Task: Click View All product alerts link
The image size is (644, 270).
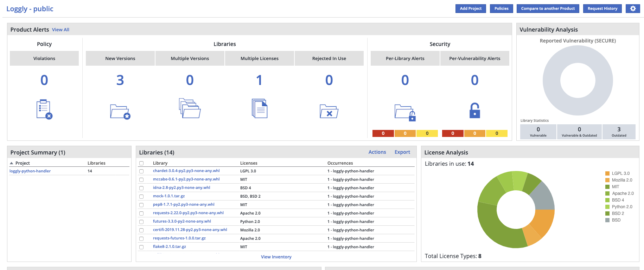Action: coord(60,30)
